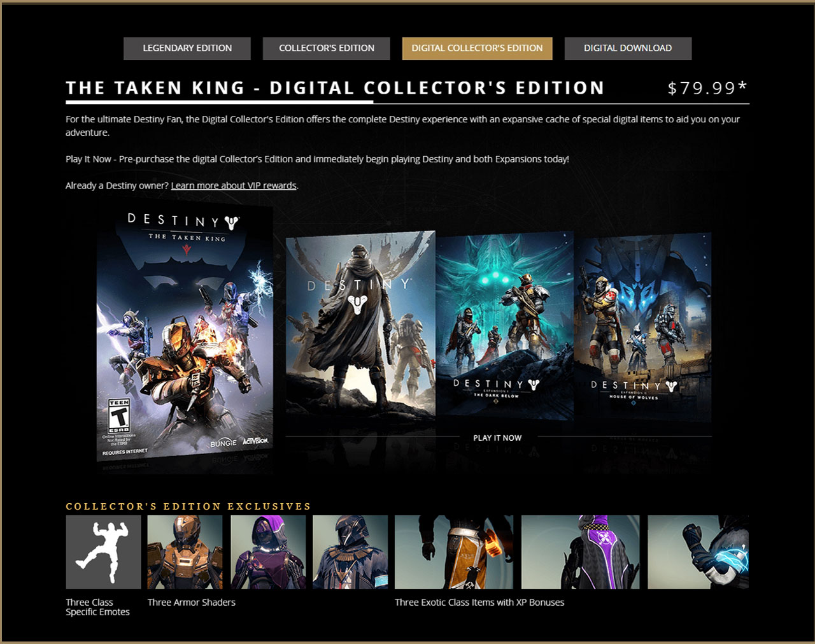View the dark blue helmet shader thumbnail
This screenshot has height=644, width=815.
(x=350, y=552)
